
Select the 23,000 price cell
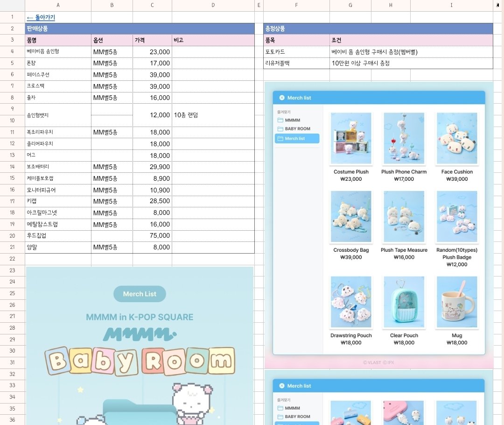152,52
